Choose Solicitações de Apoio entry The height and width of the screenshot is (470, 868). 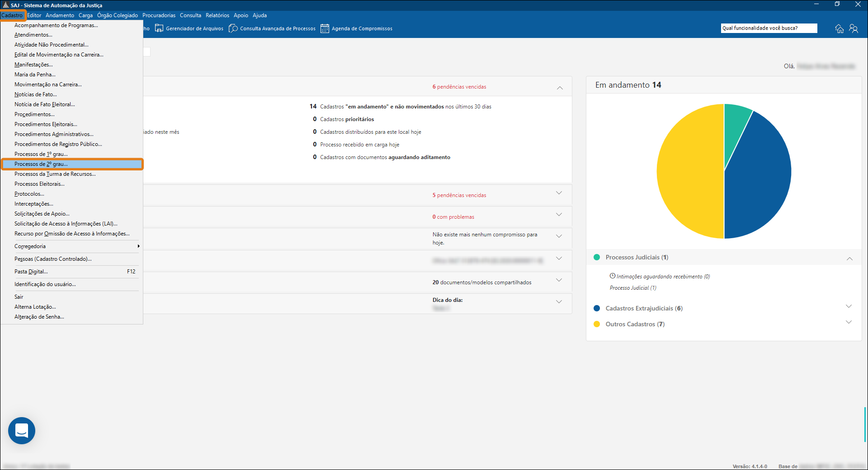coord(72,214)
